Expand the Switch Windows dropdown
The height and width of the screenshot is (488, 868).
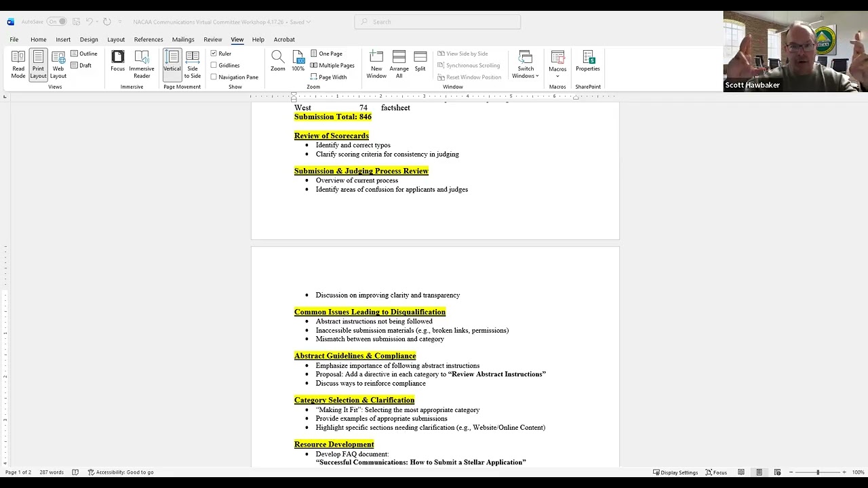(x=526, y=65)
